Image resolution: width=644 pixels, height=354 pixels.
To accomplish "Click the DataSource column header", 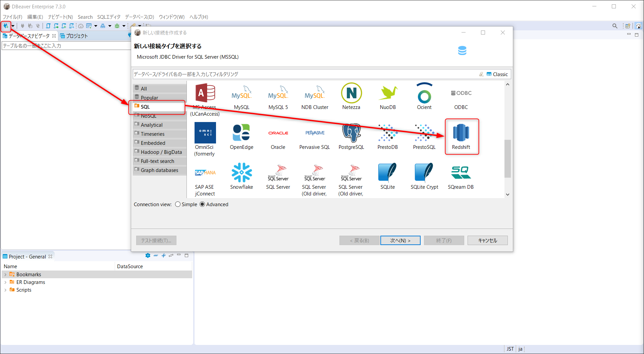I will click(153, 267).
